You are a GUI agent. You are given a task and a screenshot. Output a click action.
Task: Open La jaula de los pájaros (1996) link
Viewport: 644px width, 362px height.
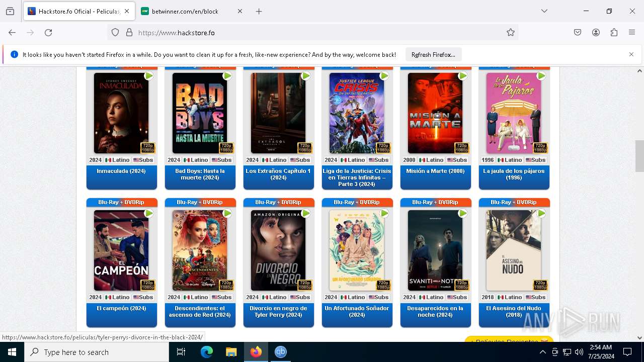(x=514, y=174)
